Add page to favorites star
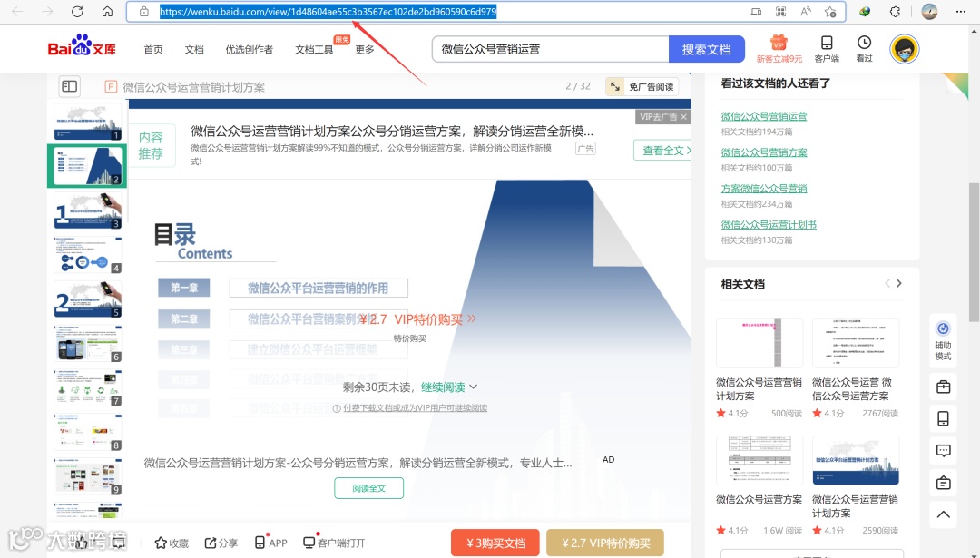Viewport: 980px width, 558px height. [x=830, y=11]
